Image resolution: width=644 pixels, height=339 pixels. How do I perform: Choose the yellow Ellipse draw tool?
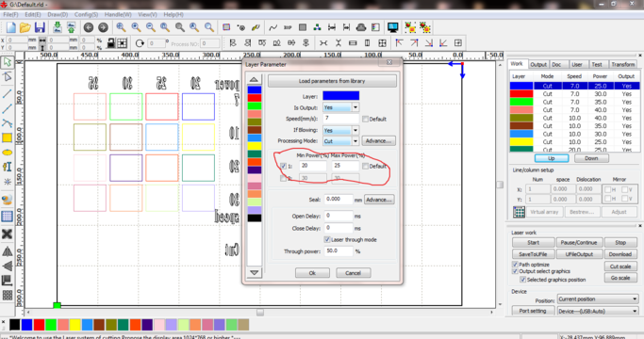(7, 153)
